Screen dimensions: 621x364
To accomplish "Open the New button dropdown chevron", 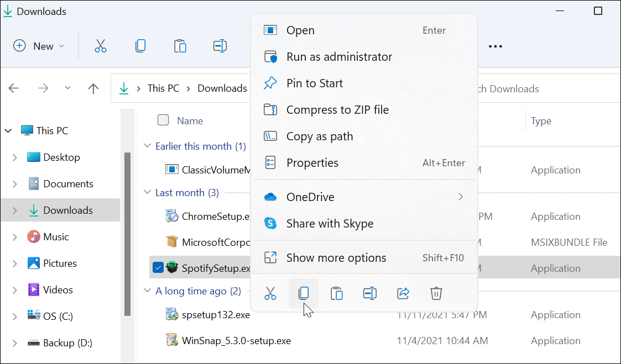I will click(61, 46).
